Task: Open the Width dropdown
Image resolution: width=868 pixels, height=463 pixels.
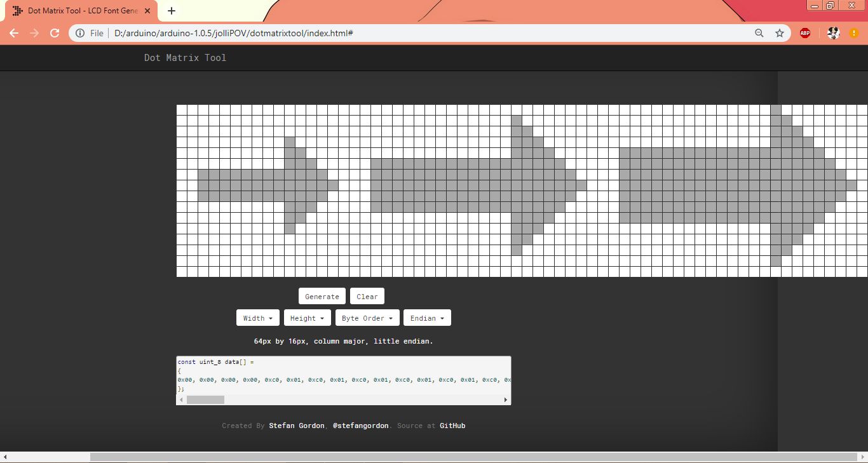Action: (257, 318)
